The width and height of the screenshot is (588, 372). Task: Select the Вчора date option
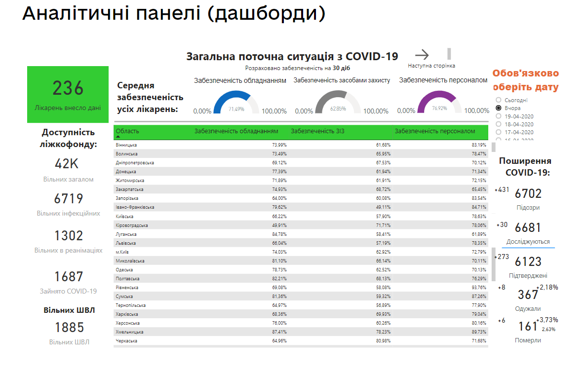pyautogui.click(x=499, y=108)
